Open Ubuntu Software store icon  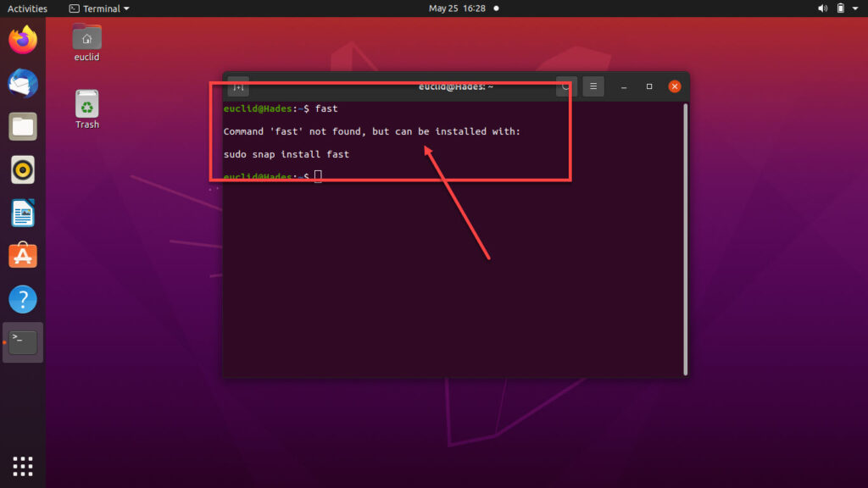(x=23, y=256)
